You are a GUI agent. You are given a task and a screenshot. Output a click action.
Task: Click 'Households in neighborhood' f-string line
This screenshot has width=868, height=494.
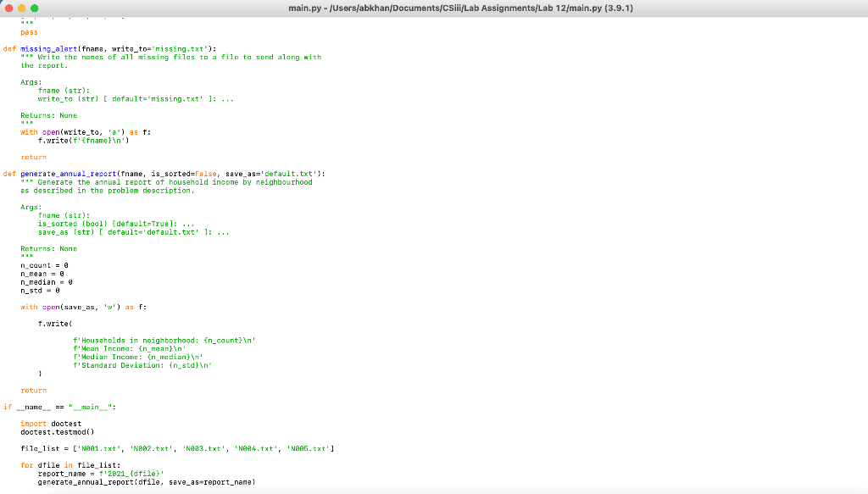[x=164, y=341]
